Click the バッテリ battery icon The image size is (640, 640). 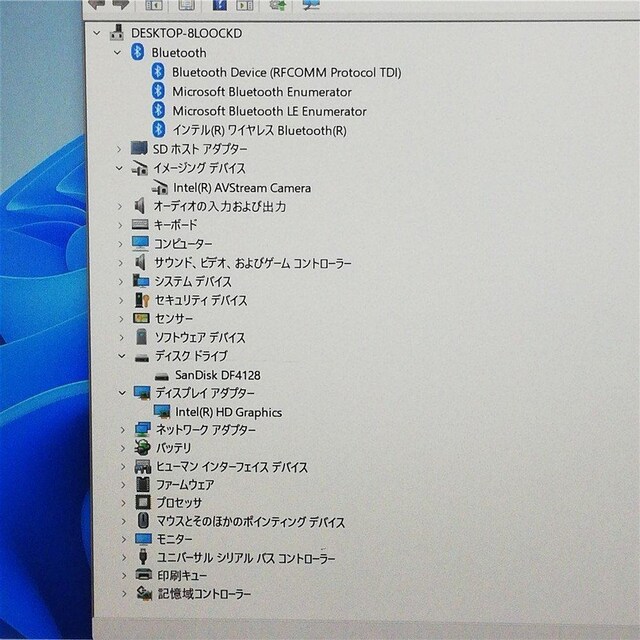click(x=143, y=448)
